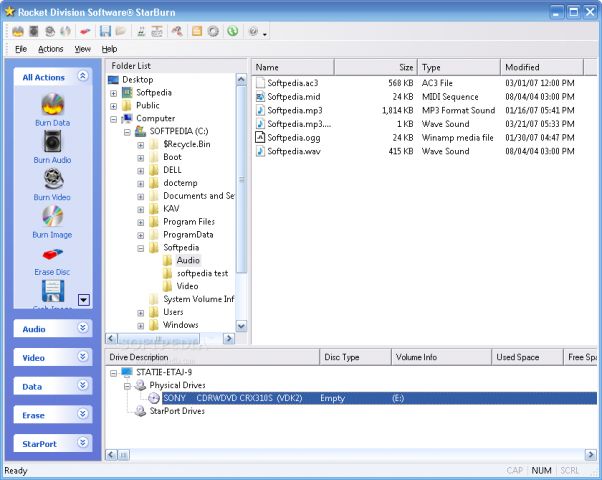The image size is (602, 480).
Task: Open the View menu
Action: point(83,49)
